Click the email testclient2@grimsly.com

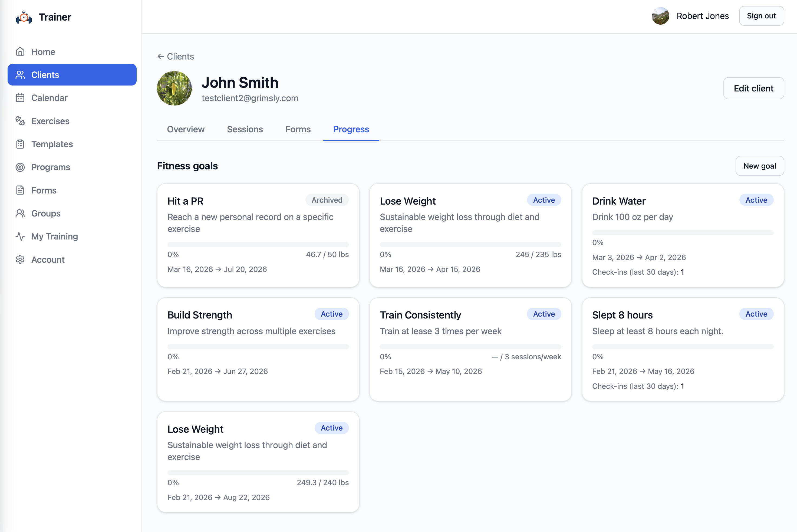[x=250, y=98]
